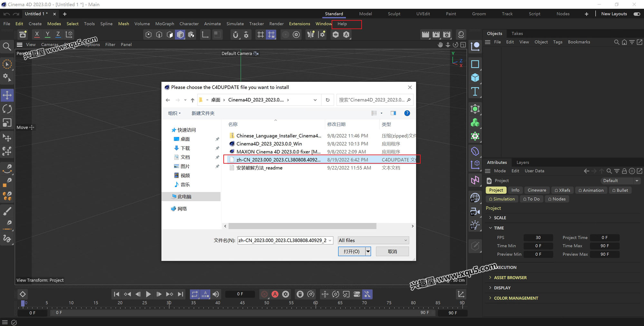This screenshot has height=326, width=644.
Task: Click the refresh button in file dialog
Action: coord(327,100)
